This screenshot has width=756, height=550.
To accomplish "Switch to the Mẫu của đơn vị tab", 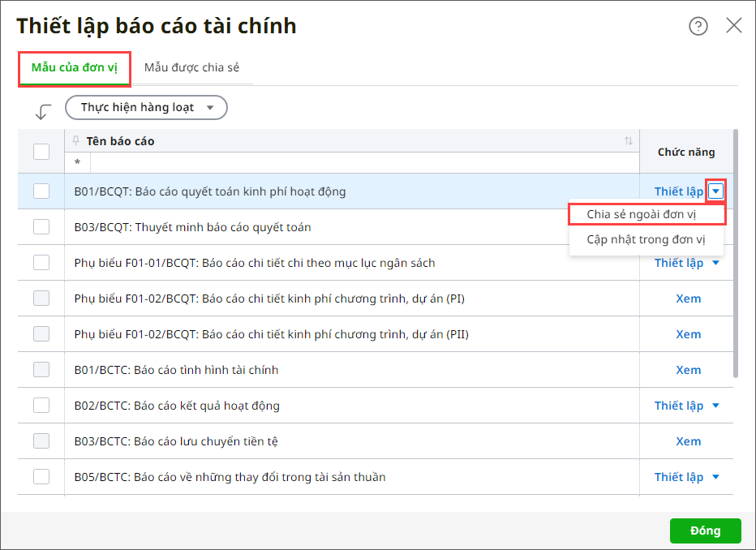I will (x=75, y=67).
